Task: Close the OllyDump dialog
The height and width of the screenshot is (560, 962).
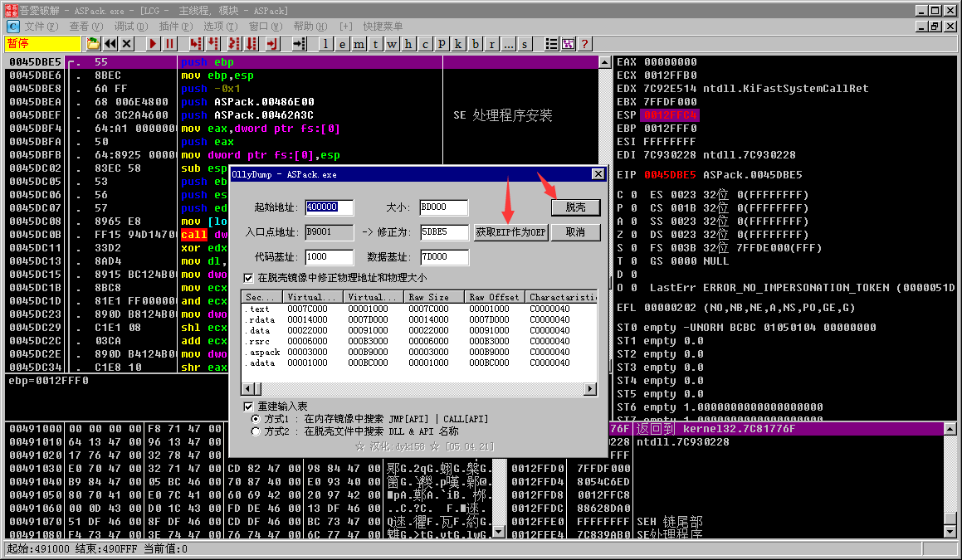Action: 598,174
